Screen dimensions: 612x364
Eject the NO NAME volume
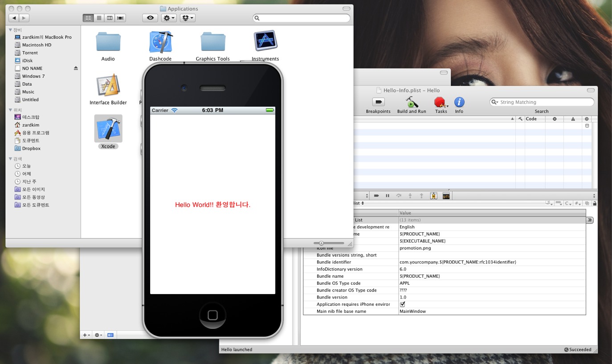pos(76,68)
